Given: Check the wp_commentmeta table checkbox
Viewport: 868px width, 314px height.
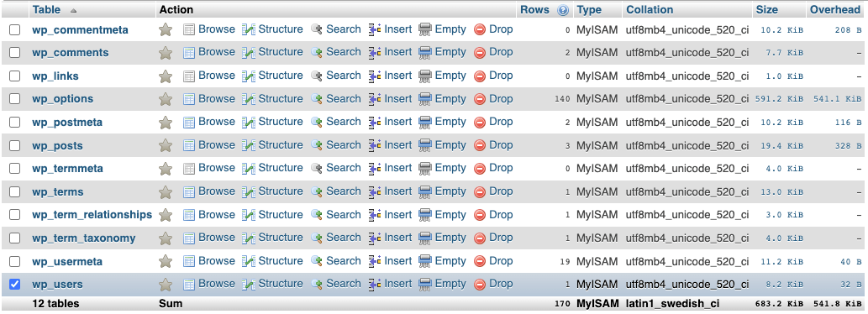Looking at the screenshot, I should coord(15,30).
